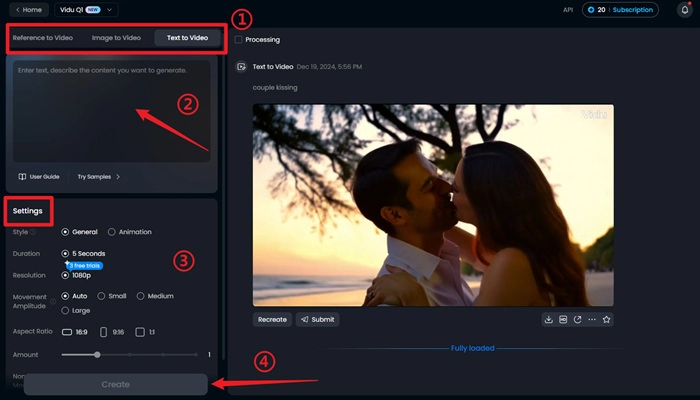This screenshot has height=400, width=700.
Task: Click the info icon next to Style
Action: [33, 232]
